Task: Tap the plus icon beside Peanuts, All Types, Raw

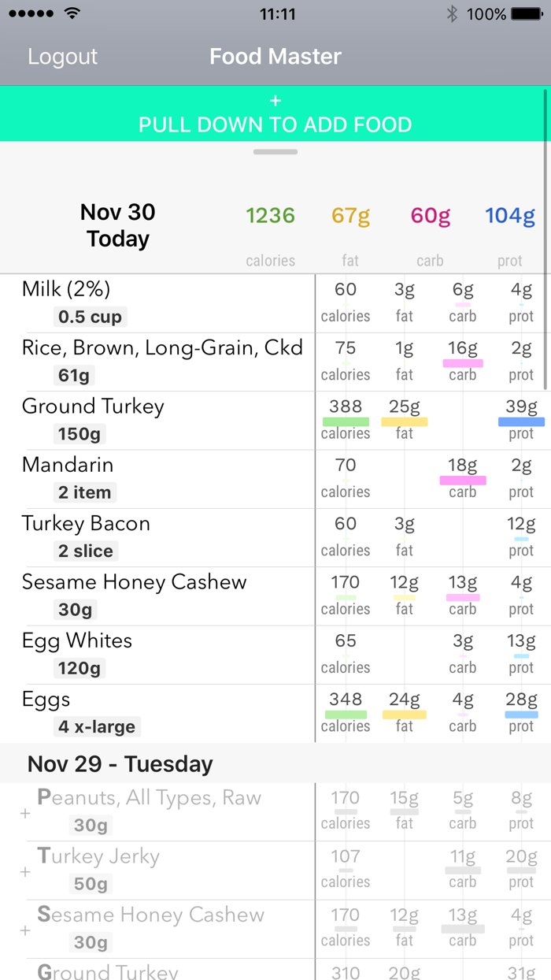Action: [x=24, y=813]
